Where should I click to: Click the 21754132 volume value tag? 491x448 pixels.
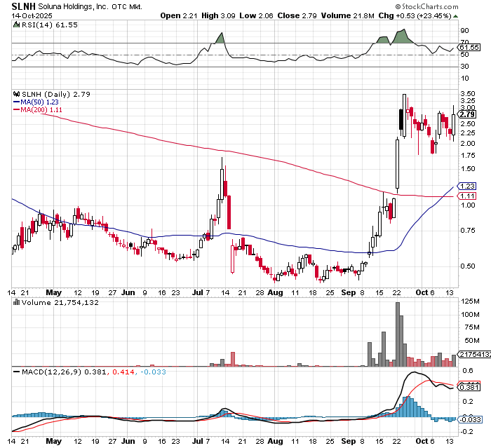[x=474, y=354]
